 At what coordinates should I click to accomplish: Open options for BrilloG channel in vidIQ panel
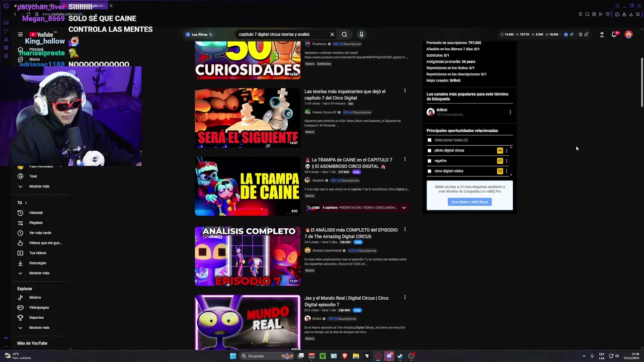pyautogui.click(x=510, y=112)
